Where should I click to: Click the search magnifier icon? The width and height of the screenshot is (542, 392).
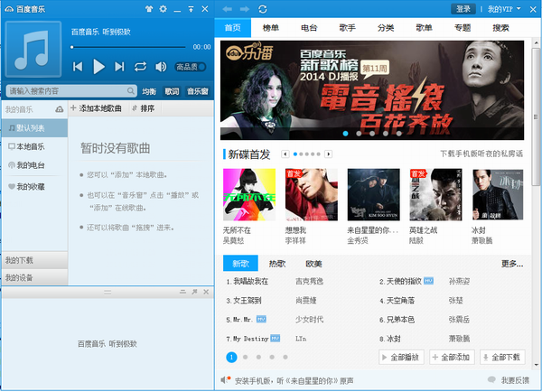tap(130, 91)
